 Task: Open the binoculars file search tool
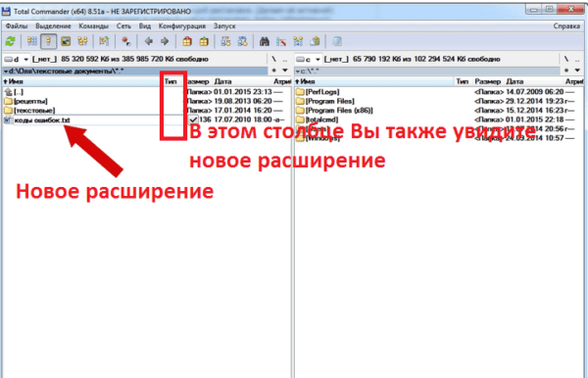265,41
